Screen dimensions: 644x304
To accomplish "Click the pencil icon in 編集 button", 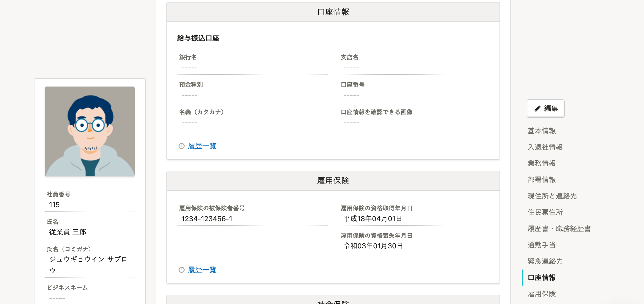I will pos(537,109).
